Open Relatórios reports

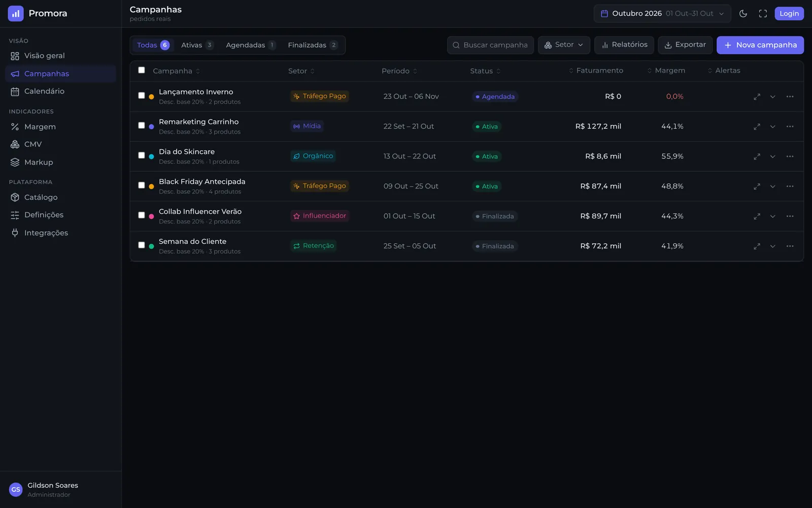[x=624, y=45]
